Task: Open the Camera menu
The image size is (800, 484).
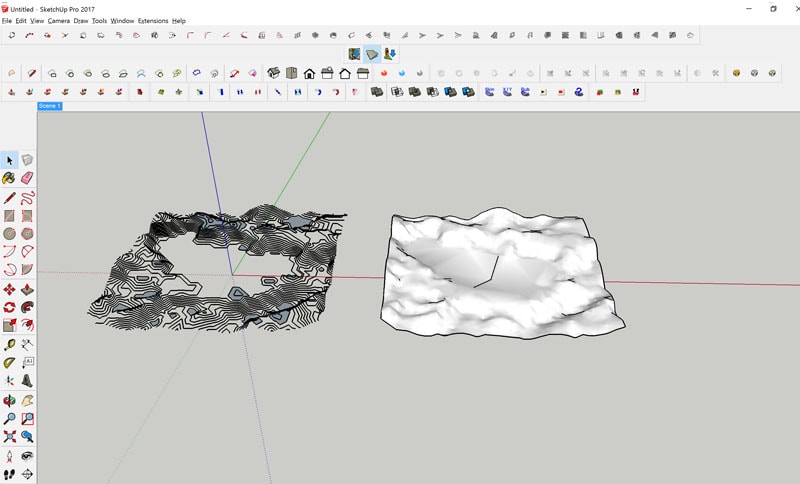Action: 59,21
